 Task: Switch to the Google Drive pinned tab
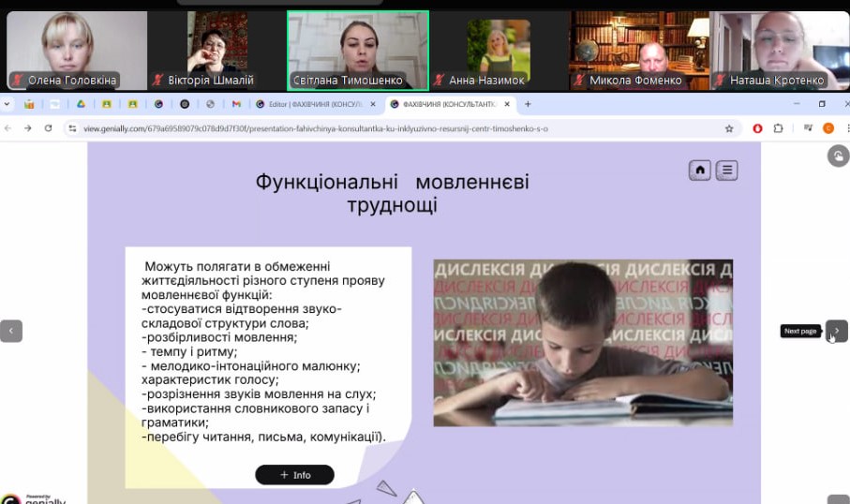point(81,104)
